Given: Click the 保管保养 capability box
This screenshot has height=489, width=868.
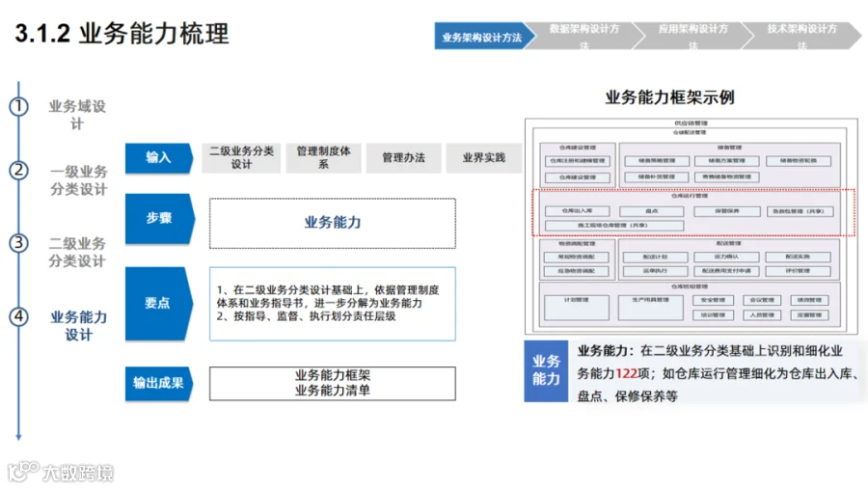Looking at the screenshot, I should click(x=727, y=211).
